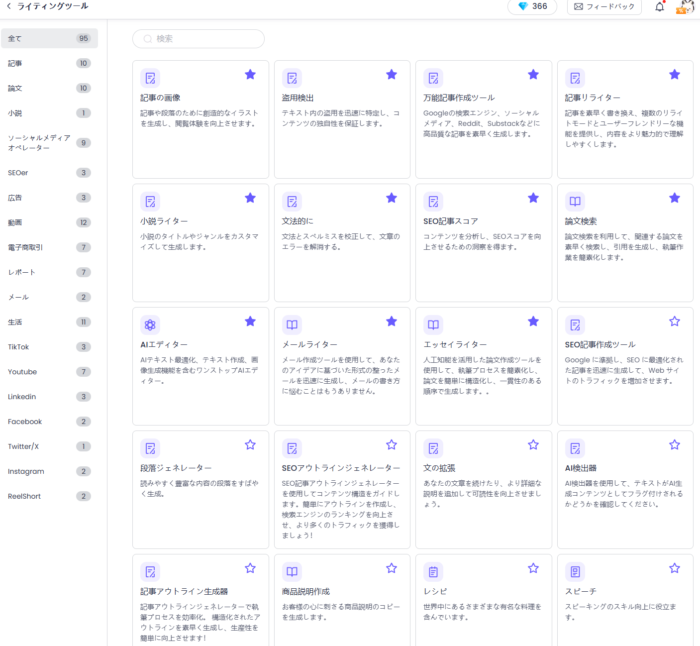Image resolution: width=700 pixels, height=646 pixels.
Task: Open the notification bell
Action: tap(659, 7)
